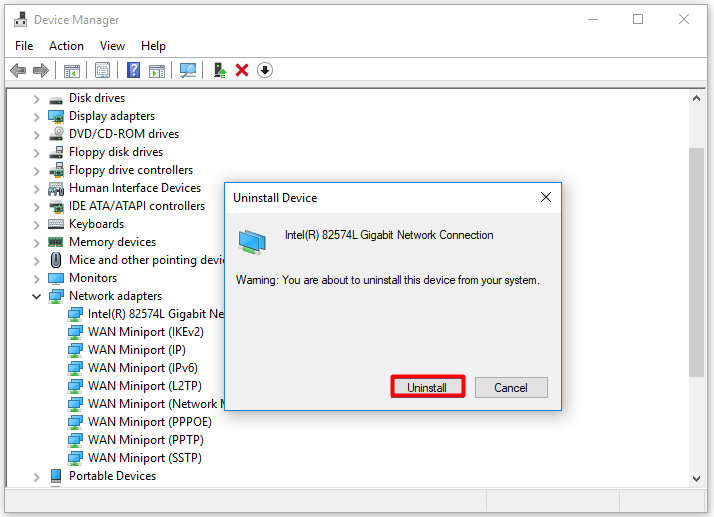Expand the Monitors node

click(x=36, y=279)
